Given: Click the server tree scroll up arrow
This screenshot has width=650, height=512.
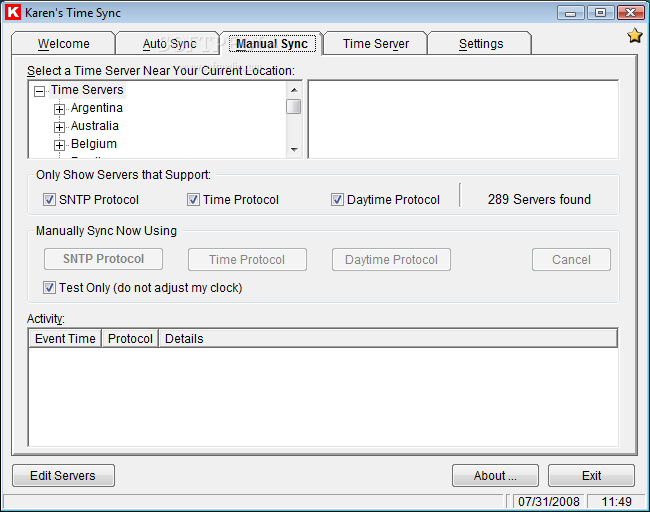Looking at the screenshot, I should point(294,90).
